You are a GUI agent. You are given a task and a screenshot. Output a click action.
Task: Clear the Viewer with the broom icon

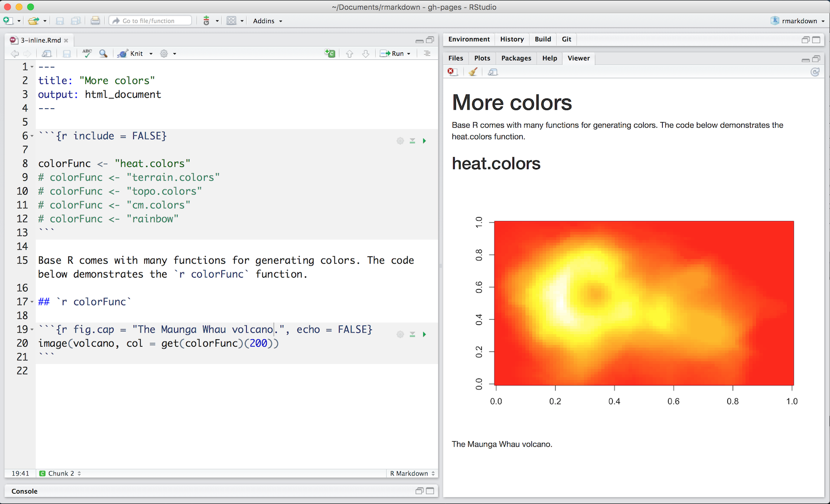(x=473, y=71)
